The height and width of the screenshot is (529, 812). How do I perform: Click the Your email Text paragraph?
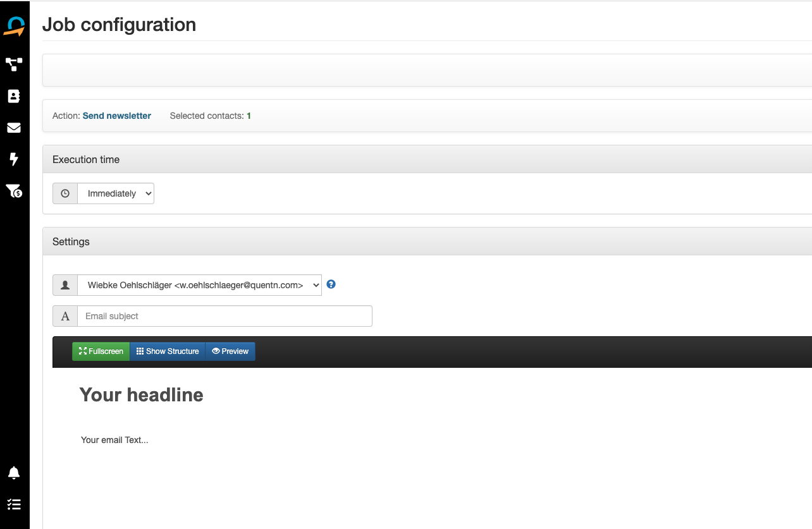(114, 440)
